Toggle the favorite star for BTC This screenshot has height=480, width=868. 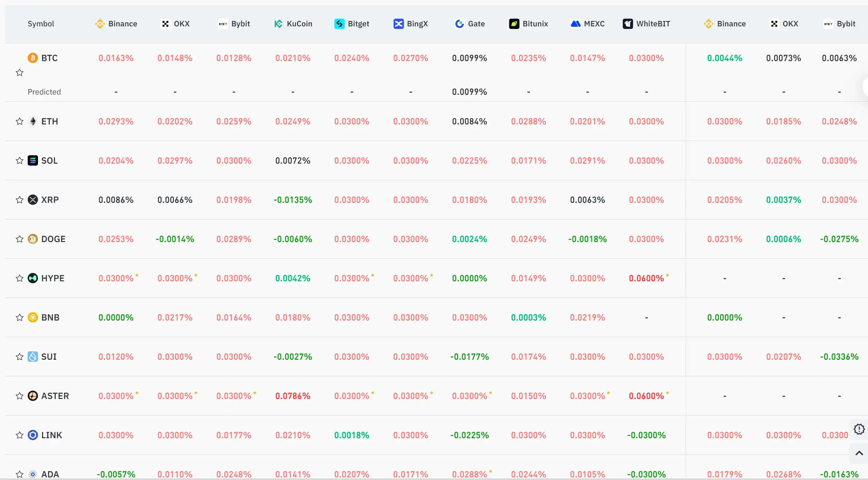point(20,73)
